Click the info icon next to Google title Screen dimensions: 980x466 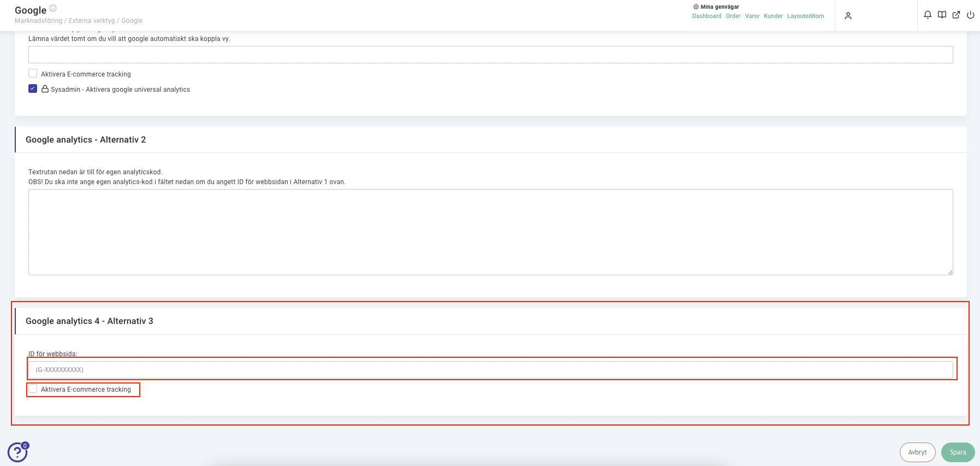[x=53, y=8]
